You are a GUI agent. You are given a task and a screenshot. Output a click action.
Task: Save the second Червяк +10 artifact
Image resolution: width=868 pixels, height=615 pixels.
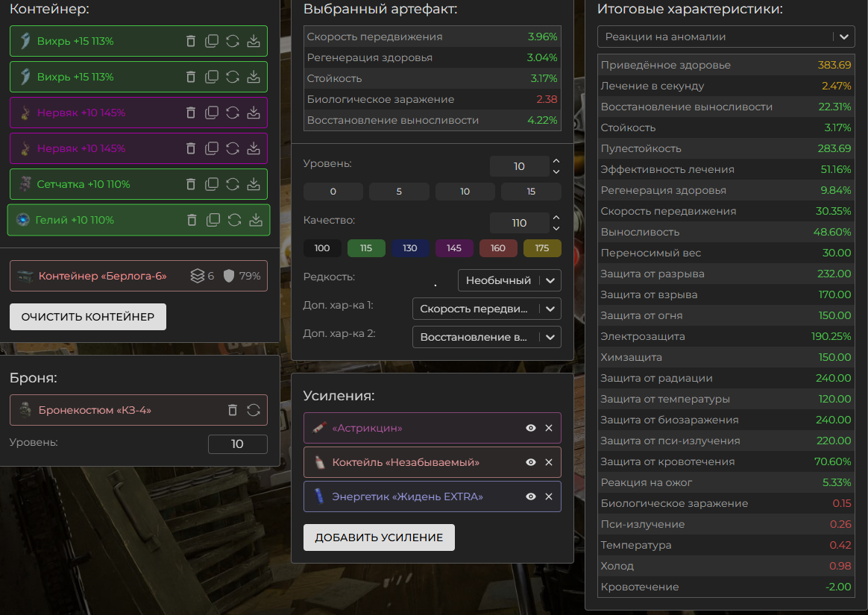254,148
